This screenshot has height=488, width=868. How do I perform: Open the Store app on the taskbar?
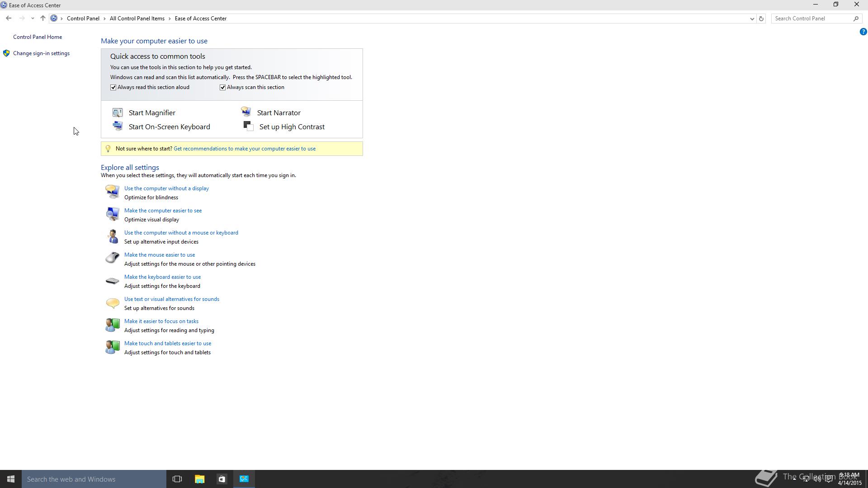[222, 479]
